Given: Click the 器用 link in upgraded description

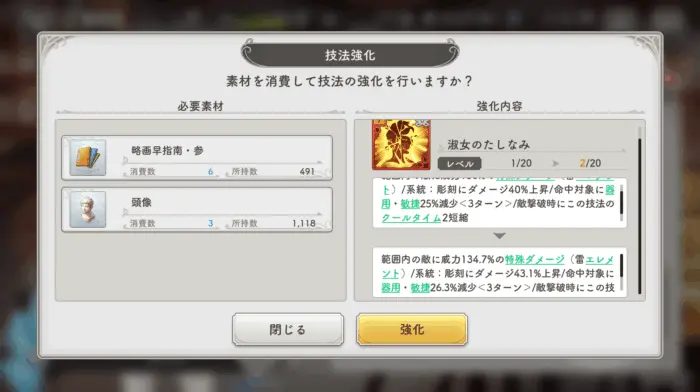Looking at the screenshot, I should point(391,288).
